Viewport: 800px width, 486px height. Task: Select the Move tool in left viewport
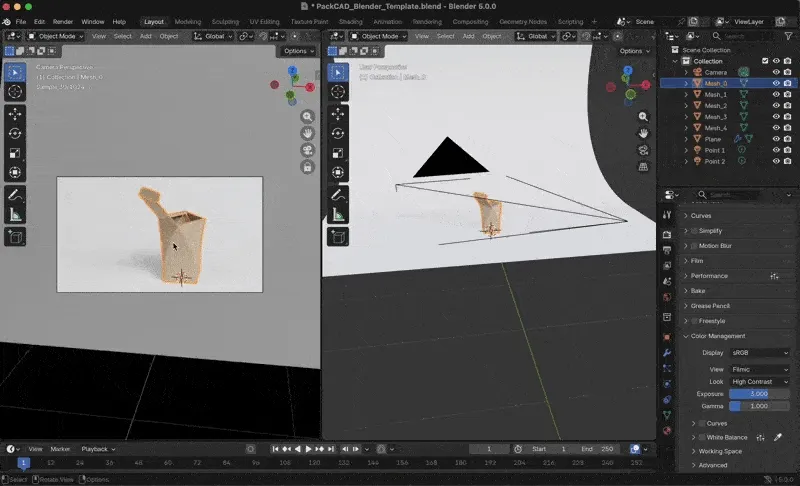pos(15,114)
